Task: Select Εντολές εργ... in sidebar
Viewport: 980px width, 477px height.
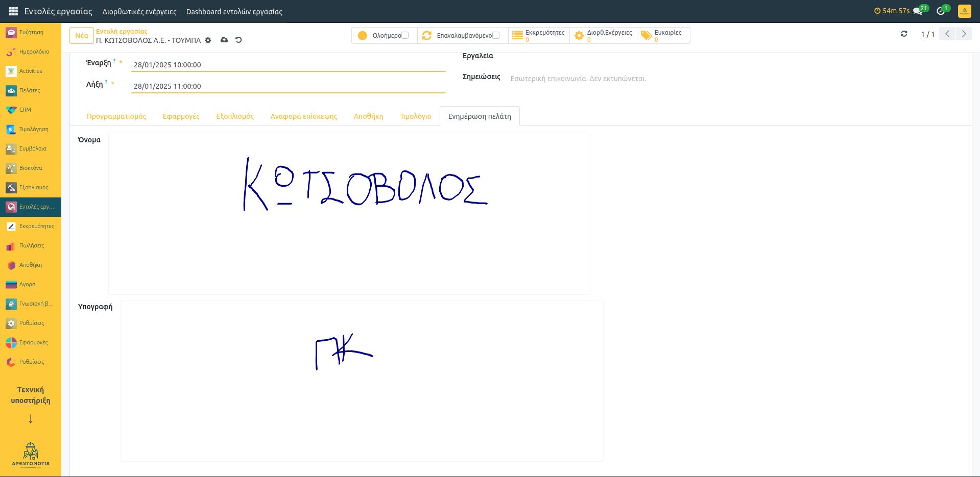Action: click(31, 207)
